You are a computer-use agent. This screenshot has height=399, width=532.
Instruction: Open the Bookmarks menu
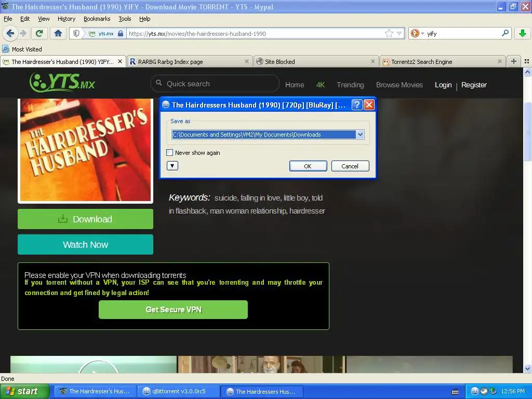click(97, 19)
